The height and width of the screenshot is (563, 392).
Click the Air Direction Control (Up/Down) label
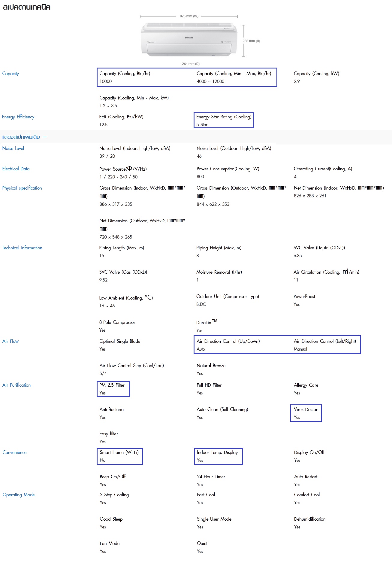(228, 341)
